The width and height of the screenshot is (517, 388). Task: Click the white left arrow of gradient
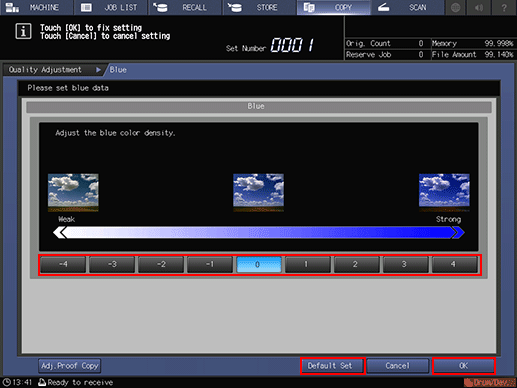point(60,232)
